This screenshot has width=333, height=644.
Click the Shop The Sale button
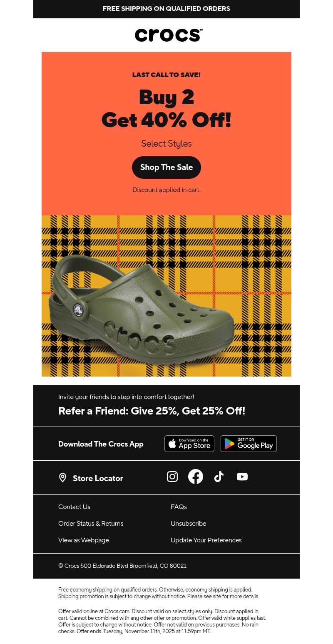[x=166, y=167]
